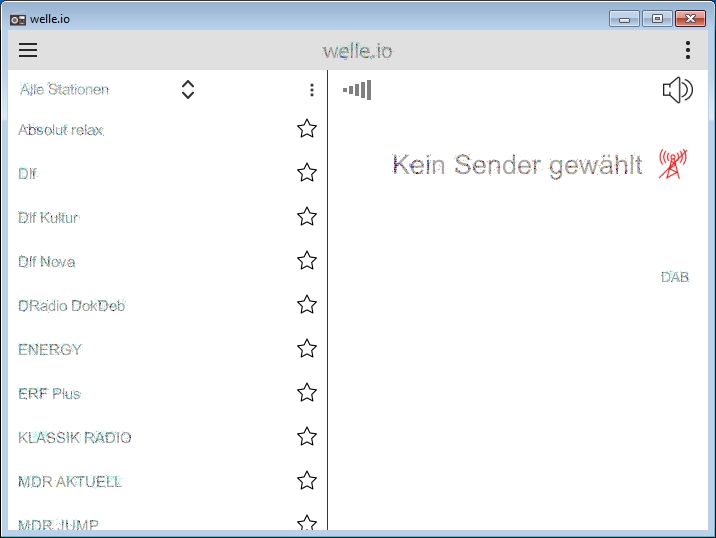The width and height of the screenshot is (716, 538).
Task: Mark KLASSIK RADIO as favorite
Action: click(307, 437)
